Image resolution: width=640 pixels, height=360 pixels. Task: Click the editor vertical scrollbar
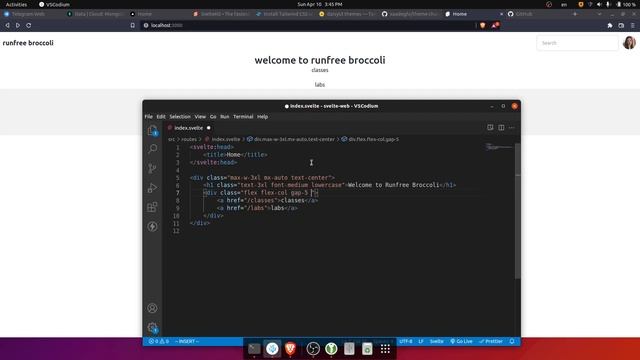click(x=518, y=210)
